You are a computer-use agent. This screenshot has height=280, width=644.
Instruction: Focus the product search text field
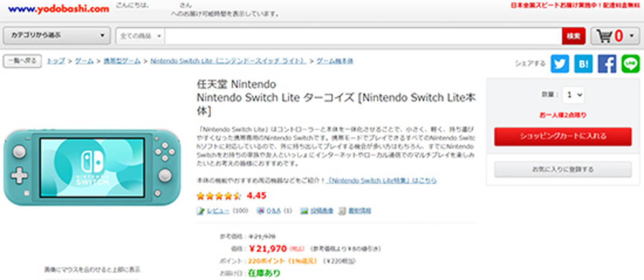tap(363, 36)
